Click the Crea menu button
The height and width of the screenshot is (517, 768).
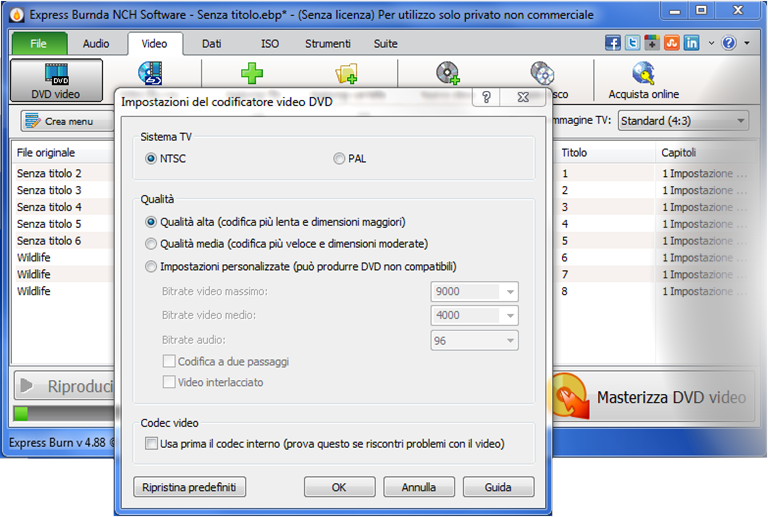67,121
